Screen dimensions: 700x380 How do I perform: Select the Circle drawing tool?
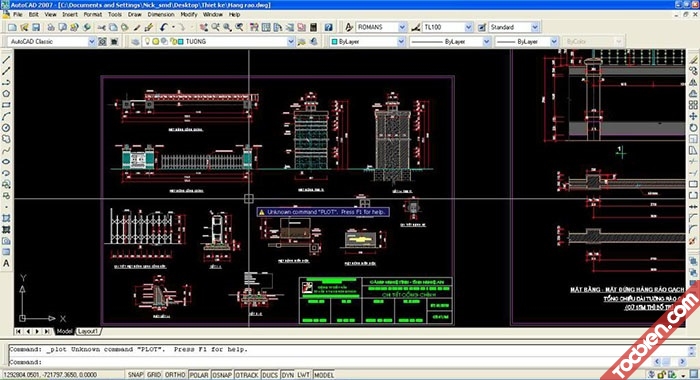coord(6,128)
